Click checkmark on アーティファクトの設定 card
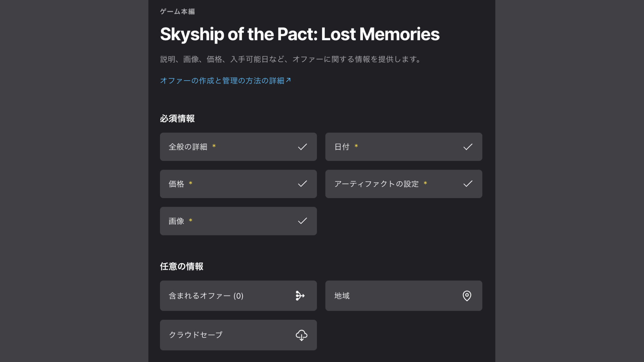Screen dimensions: 644x362 pos(468,184)
